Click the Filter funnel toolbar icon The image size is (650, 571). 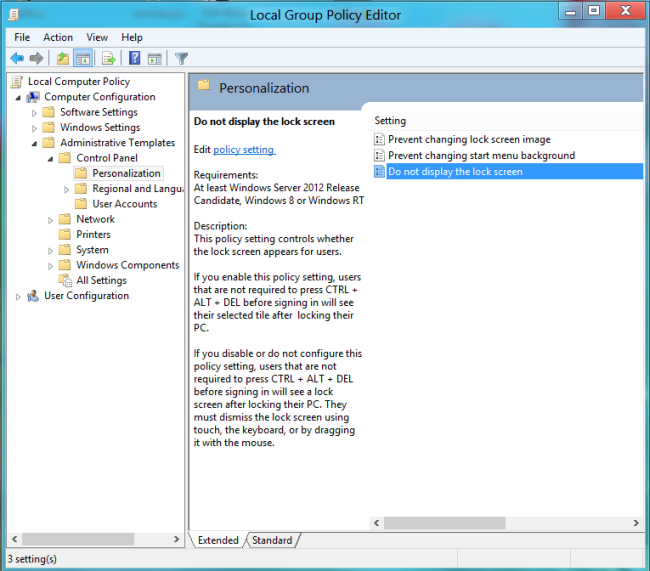[x=181, y=58]
